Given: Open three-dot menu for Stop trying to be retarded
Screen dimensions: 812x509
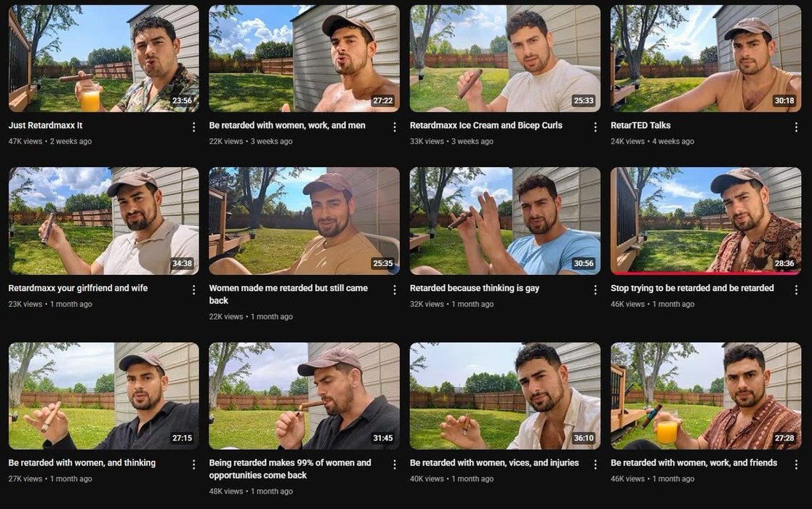Looking at the screenshot, I should 796,289.
